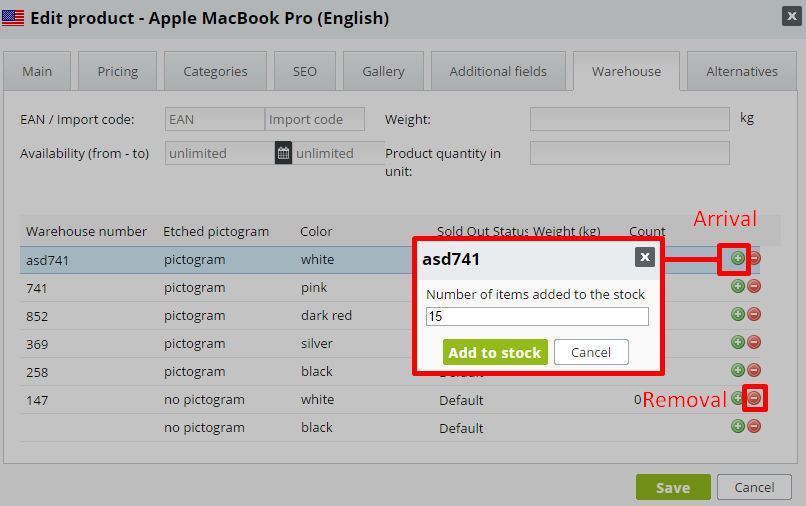Viewport: 806px width, 506px height.
Task: Click the silver color cell
Action: click(x=317, y=343)
